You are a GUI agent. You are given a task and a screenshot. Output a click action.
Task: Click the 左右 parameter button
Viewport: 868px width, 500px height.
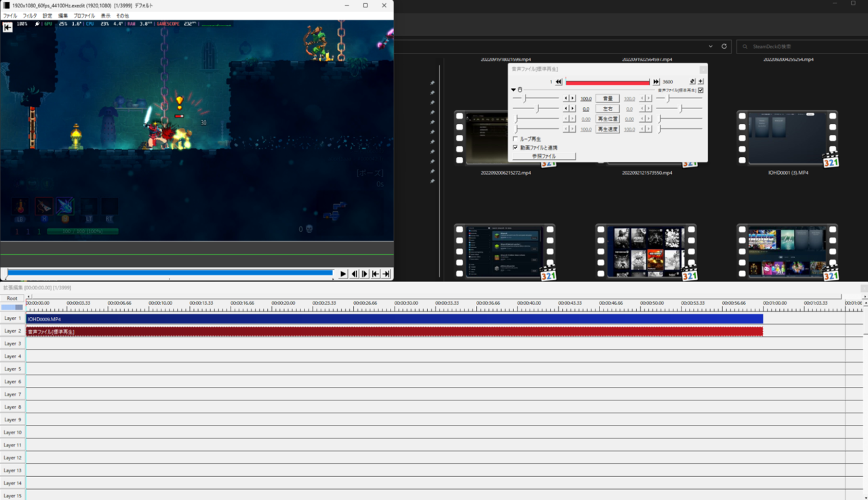pos(607,109)
